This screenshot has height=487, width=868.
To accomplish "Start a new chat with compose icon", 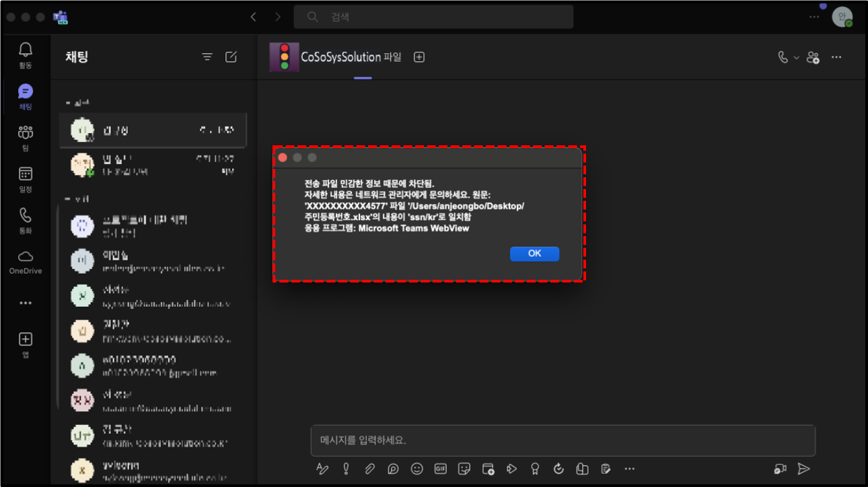I will [x=231, y=57].
